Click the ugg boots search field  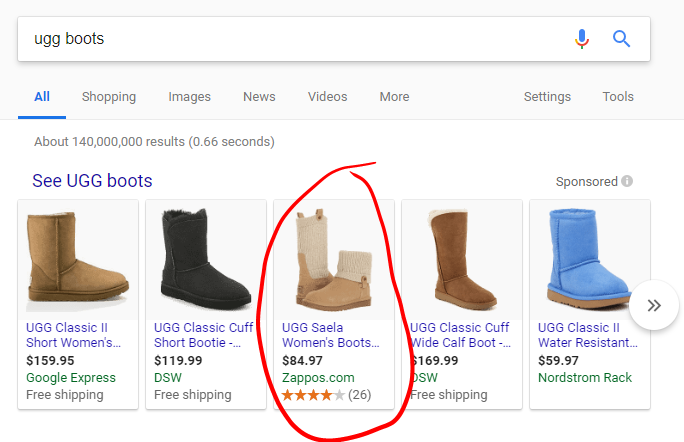pyautogui.click(x=290, y=39)
